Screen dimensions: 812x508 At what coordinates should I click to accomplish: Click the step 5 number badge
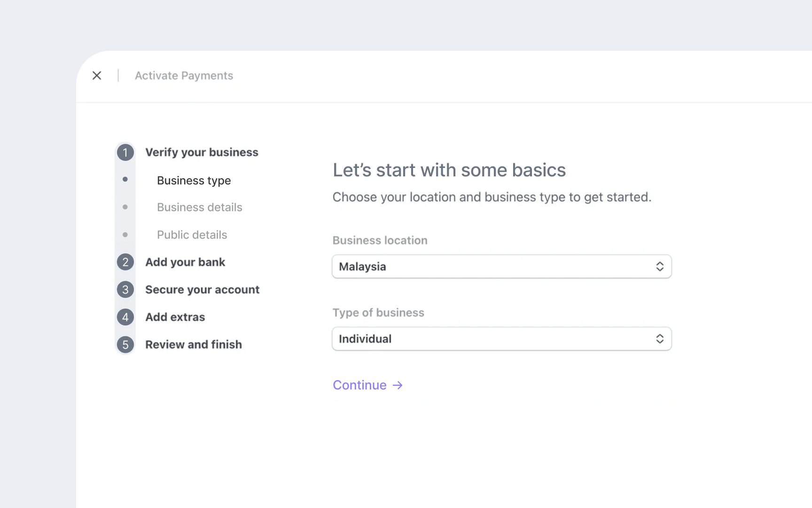125,345
